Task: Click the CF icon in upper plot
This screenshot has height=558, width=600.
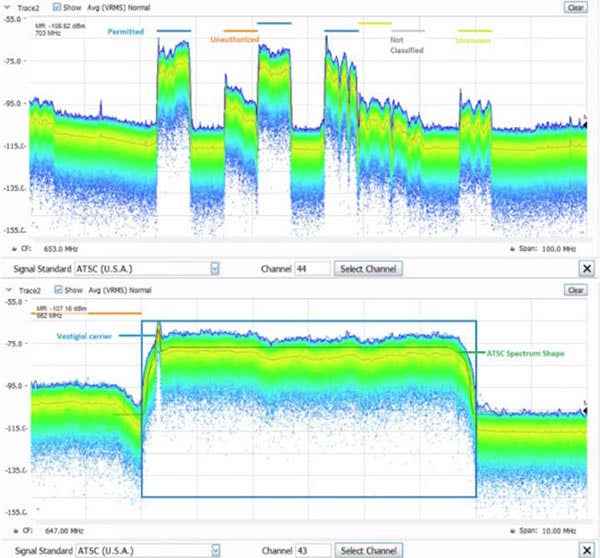Action: [x=15, y=249]
